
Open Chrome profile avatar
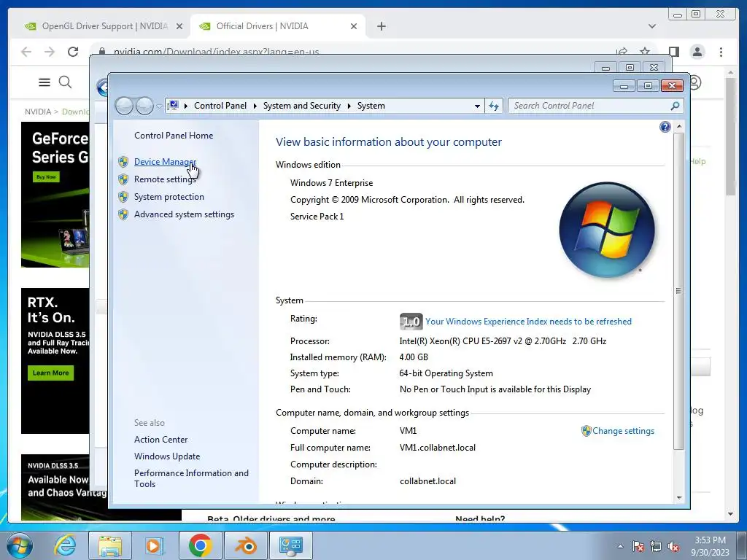(x=697, y=52)
